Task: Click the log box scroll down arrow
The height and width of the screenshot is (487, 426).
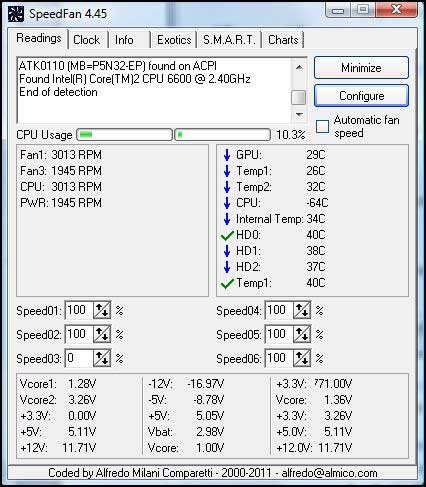Action: pyautogui.click(x=299, y=115)
